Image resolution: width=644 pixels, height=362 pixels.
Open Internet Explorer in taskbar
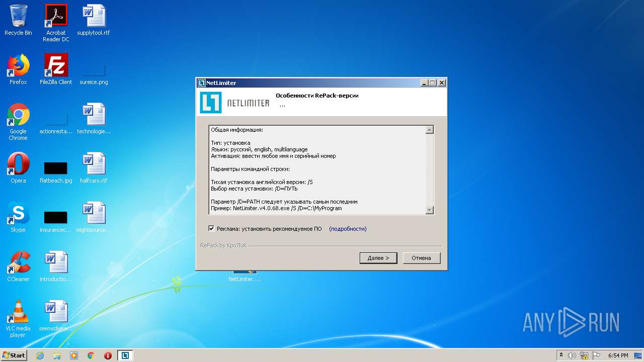[x=40, y=355]
